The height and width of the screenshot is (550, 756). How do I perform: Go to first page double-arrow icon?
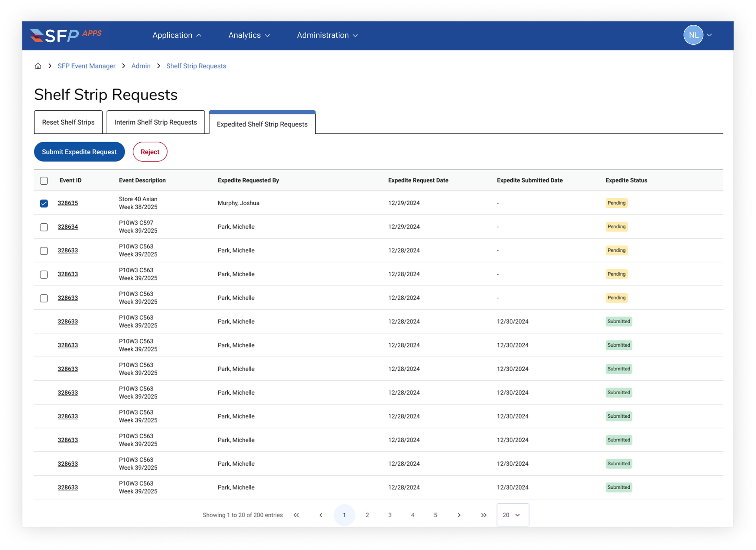296,515
